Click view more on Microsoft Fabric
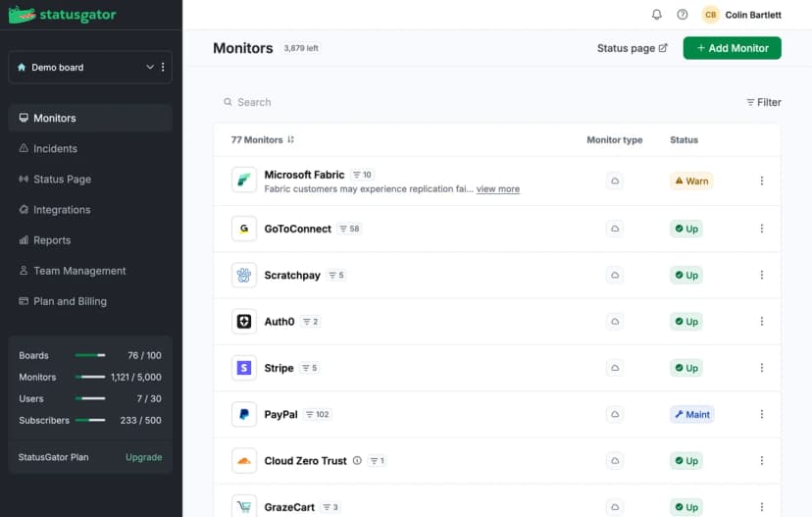The image size is (812, 517). (x=497, y=189)
